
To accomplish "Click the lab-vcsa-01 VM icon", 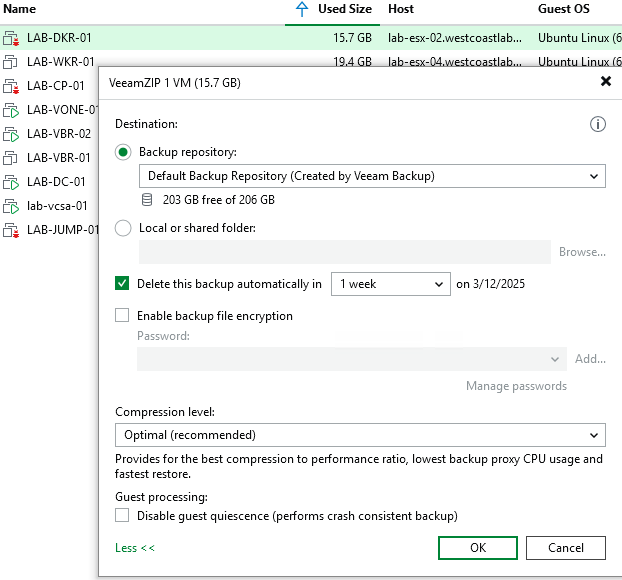I will coord(11,206).
